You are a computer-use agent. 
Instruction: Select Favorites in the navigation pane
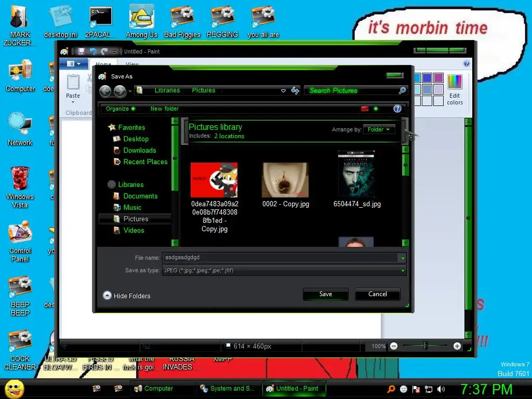(x=131, y=127)
